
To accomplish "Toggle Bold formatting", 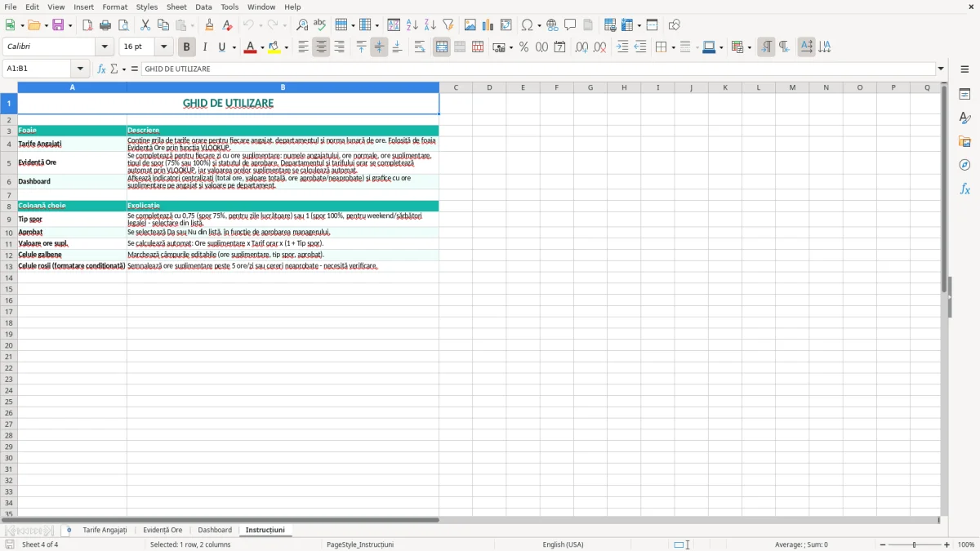I will coord(186,47).
